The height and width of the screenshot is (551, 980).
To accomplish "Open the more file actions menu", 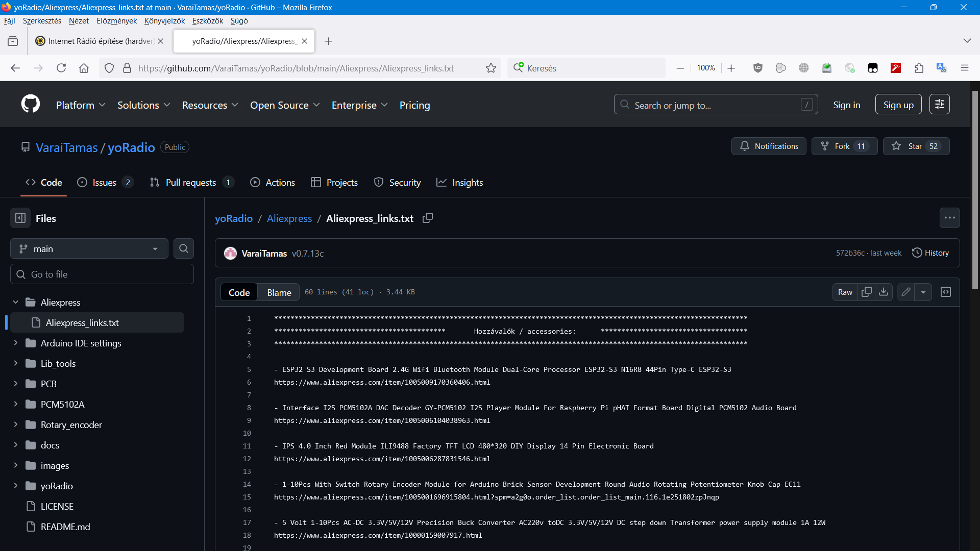I will pos(949,218).
